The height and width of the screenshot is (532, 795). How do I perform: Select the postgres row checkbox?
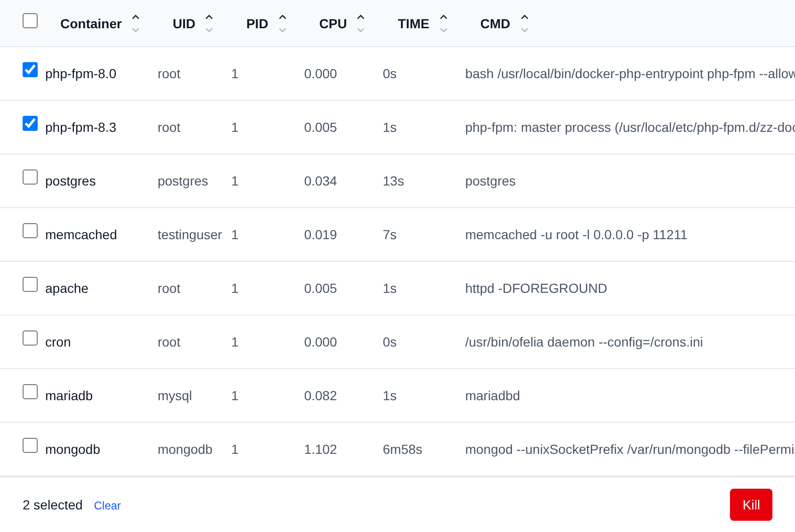(x=30, y=177)
